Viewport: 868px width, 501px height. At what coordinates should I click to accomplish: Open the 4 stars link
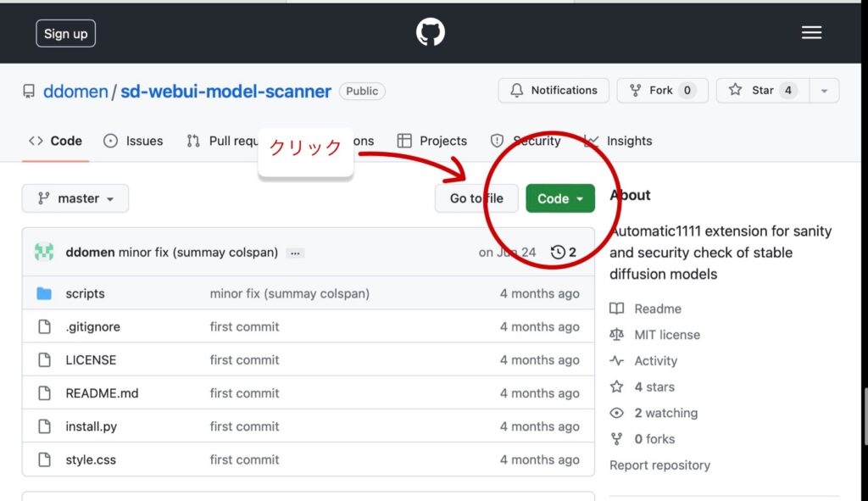pyautogui.click(x=654, y=387)
